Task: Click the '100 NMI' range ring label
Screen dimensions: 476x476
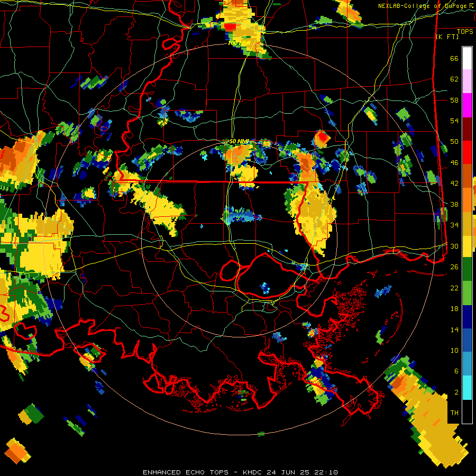Action: coord(239,43)
